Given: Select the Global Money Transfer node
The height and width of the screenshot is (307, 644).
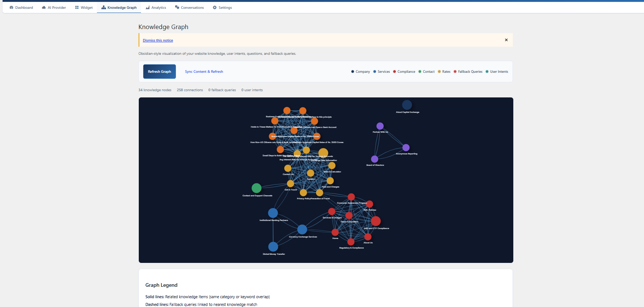Looking at the screenshot, I should [x=273, y=246].
